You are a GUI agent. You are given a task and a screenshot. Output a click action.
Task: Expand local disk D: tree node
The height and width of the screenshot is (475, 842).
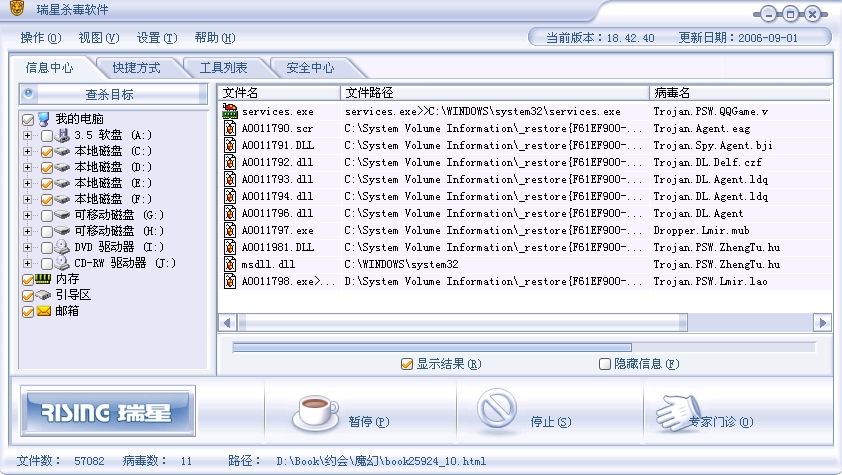(27, 167)
